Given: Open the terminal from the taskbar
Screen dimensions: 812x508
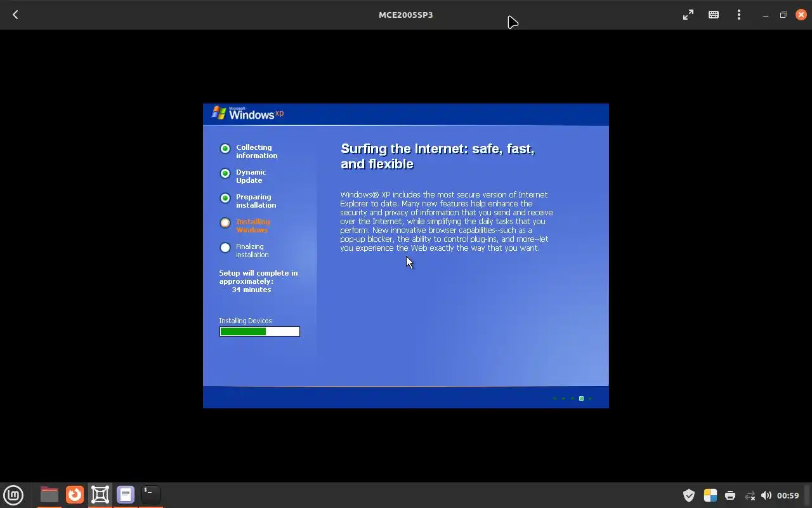Looking at the screenshot, I should pos(150,495).
